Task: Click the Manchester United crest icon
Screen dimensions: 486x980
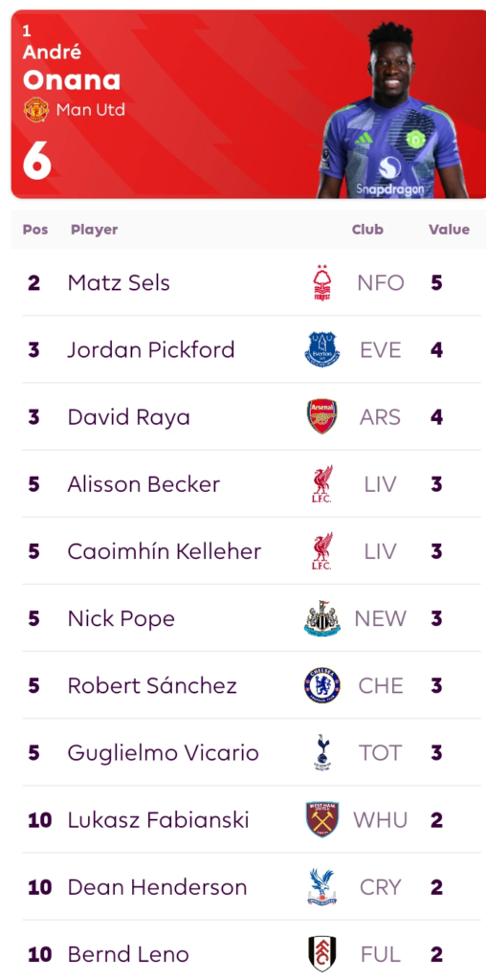Action: tap(35, 110)
